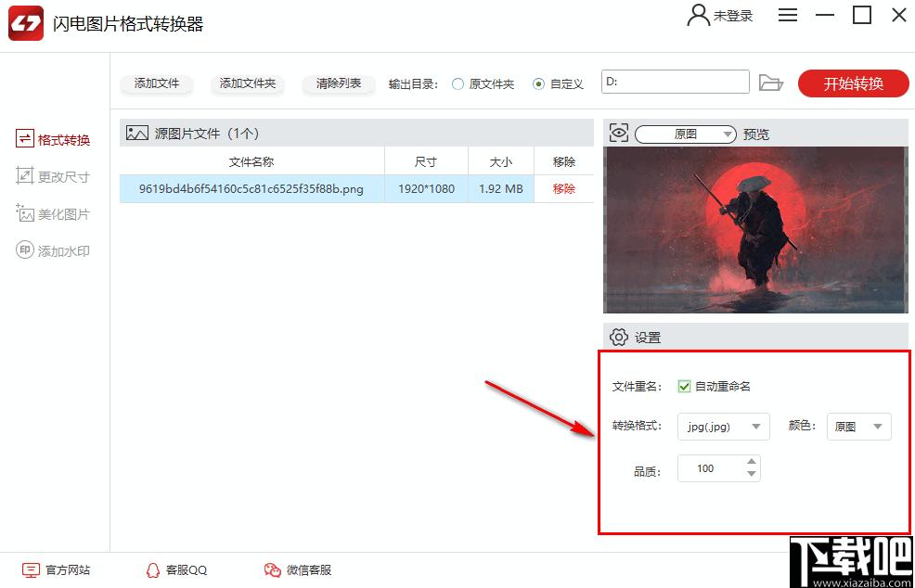The height and width of the screenshot is (588, 915).
Task: Click the samurai preview image
Action: (755, 230)
